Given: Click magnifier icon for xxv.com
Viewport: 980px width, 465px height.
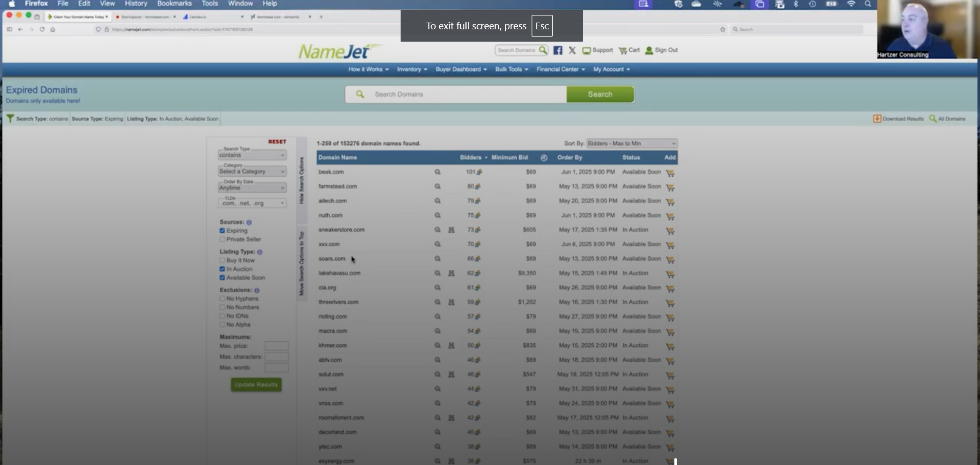Looking at the screenshot, I should (x=438, y=244).
